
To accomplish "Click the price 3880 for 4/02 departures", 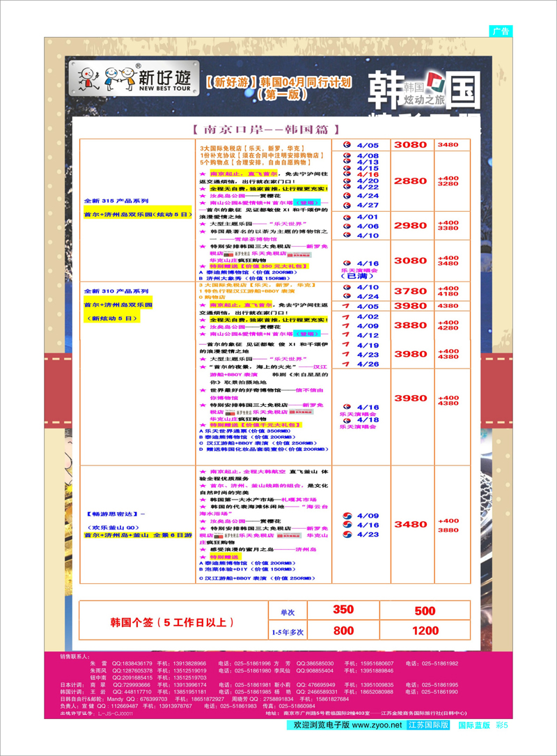I will click(411, 325).
